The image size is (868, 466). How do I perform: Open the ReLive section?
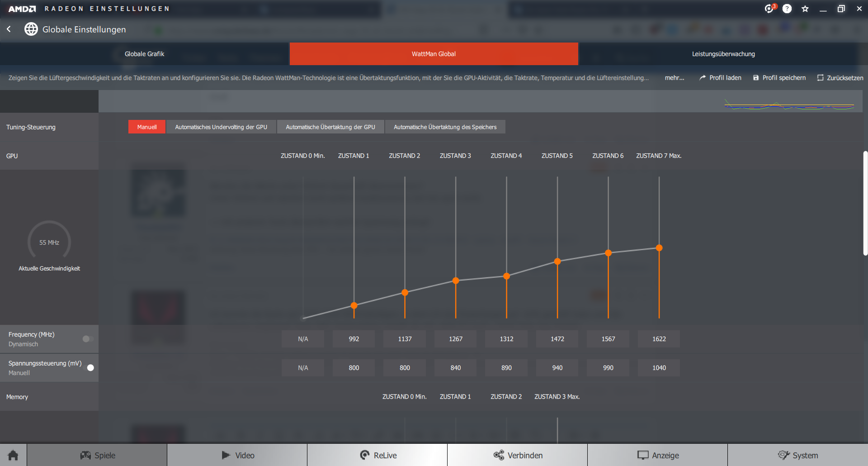[377, 455]
